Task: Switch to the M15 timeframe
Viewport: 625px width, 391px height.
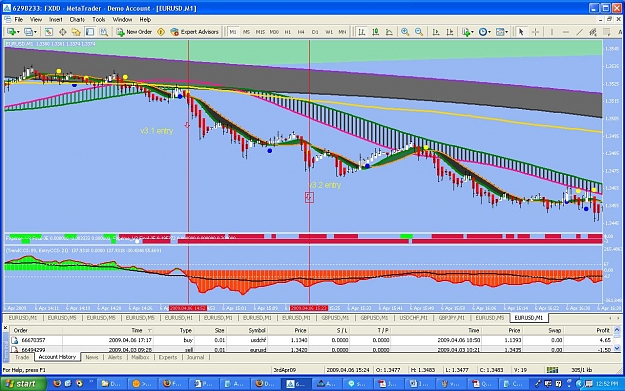Action: [x=260, y=32]
